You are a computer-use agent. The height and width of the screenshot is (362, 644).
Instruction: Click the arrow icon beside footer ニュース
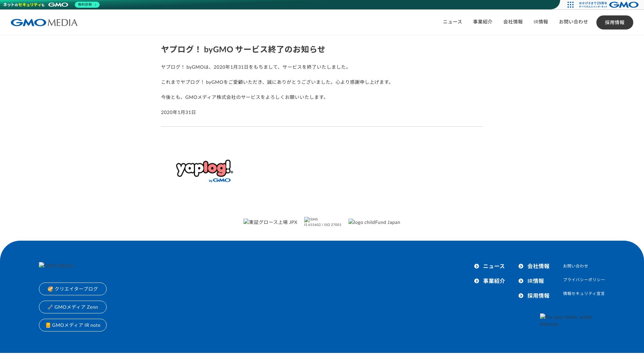(x=477, y=266)
